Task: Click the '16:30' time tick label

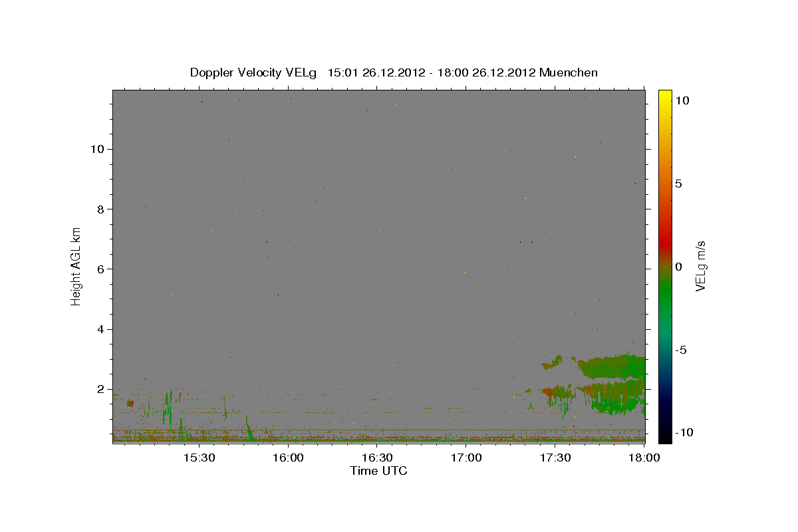Action: click(377, 458)
